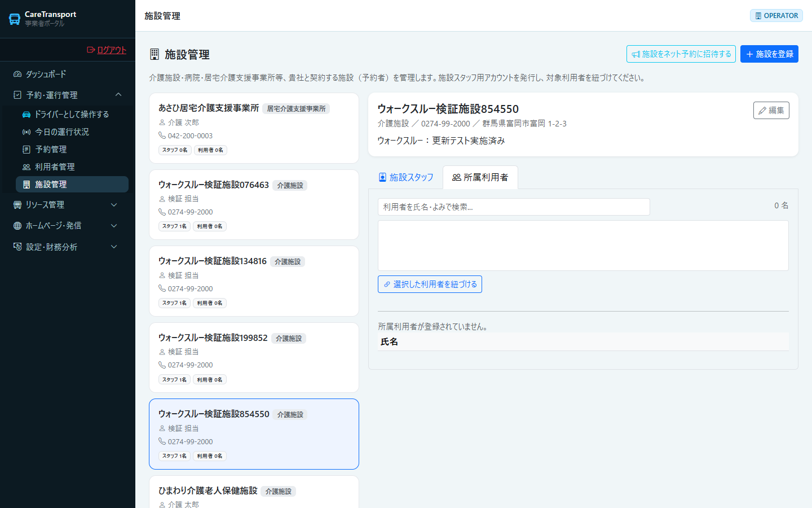The height and width of the screenshot is (508, 812).
Task: Click the people icon beside 利用者管理
Action: pos(27,167)
